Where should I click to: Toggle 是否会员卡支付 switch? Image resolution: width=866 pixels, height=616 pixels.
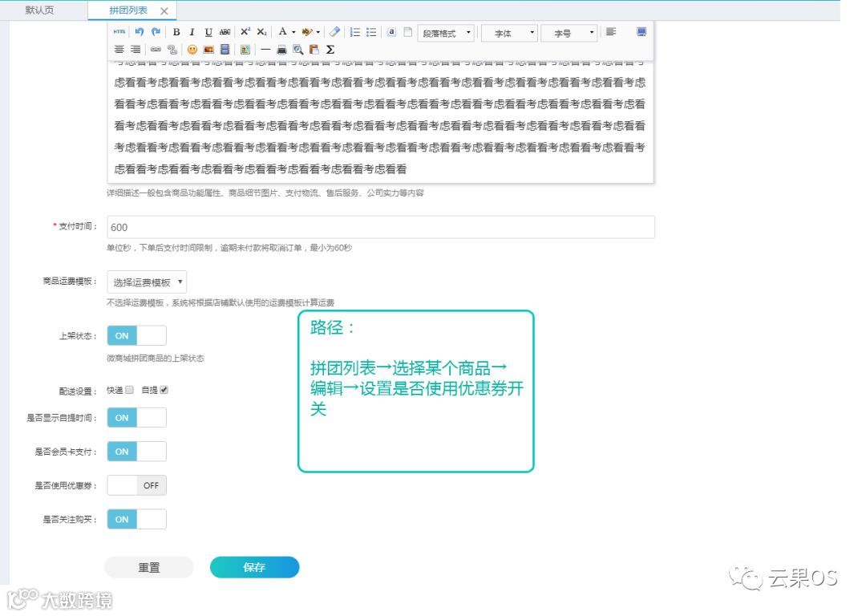point(136,452)
